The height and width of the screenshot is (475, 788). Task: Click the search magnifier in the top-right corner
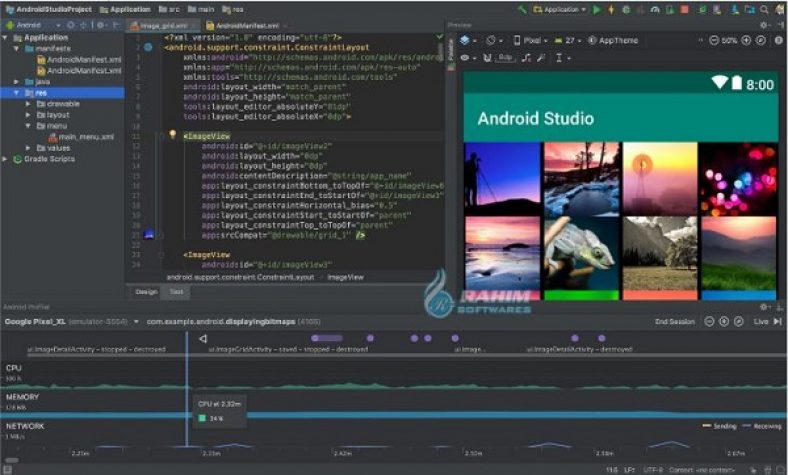click(x=762, y=9)
